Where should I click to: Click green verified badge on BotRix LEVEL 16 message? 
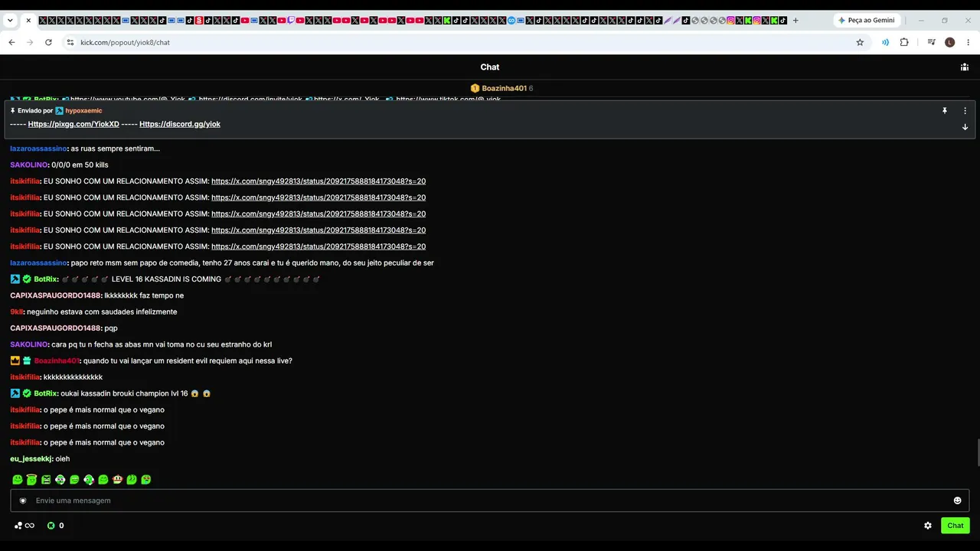(x=27, y=279)
